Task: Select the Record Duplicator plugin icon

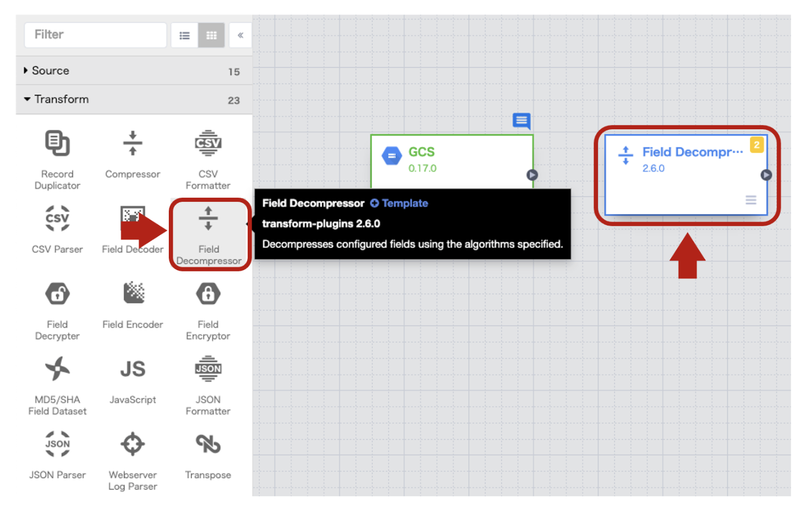Action: [57, 143]
